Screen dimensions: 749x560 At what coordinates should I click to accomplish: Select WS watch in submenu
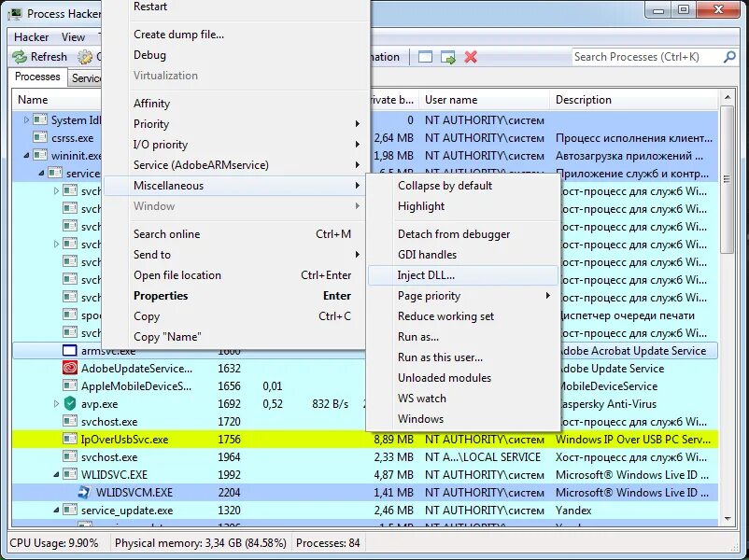click(x=463, y=399)
